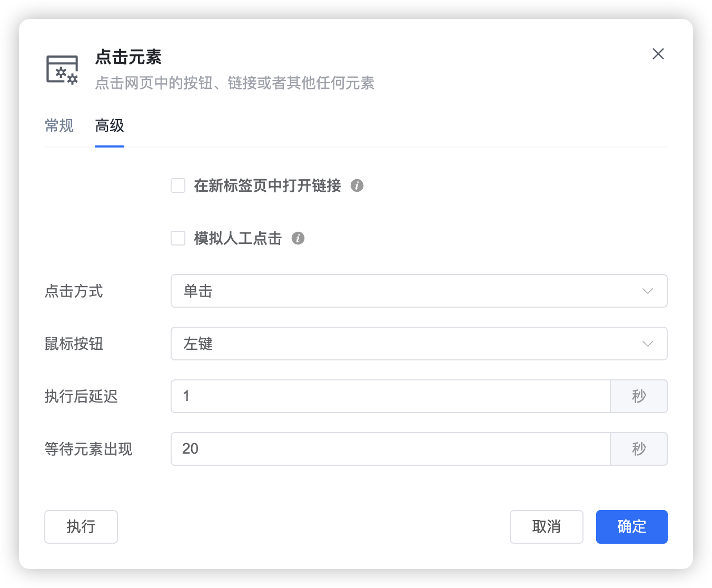This screenshot has width=712, height=588.
Task: Click the info icon beside 模拟人工点击
Action: tap(298, 238)
